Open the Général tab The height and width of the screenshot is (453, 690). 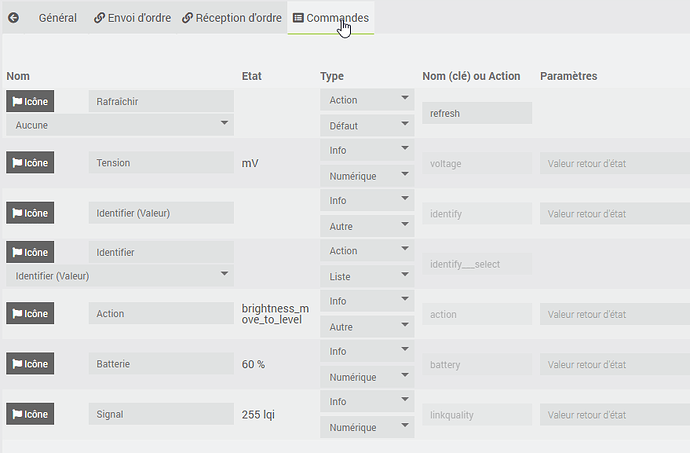pyautogui.click(x=57, y=18)
